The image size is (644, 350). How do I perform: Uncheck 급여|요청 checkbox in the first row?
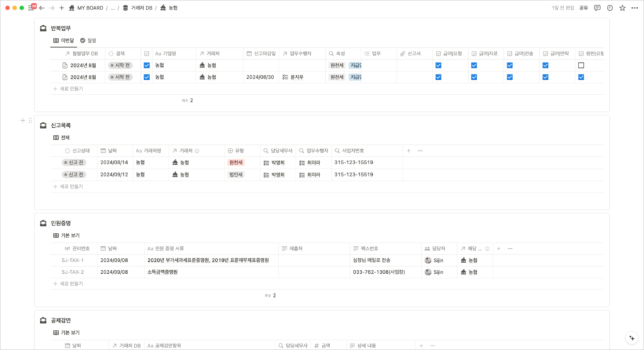[x=438, y=65]
